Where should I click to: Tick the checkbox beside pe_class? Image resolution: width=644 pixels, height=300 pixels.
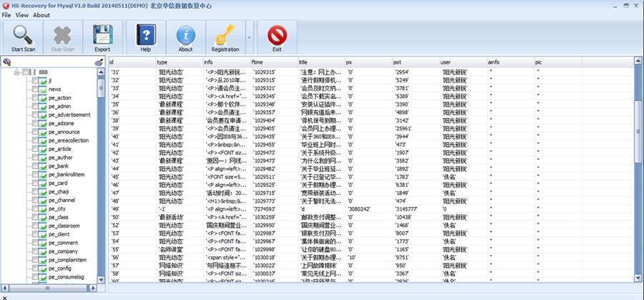[35, 217]
